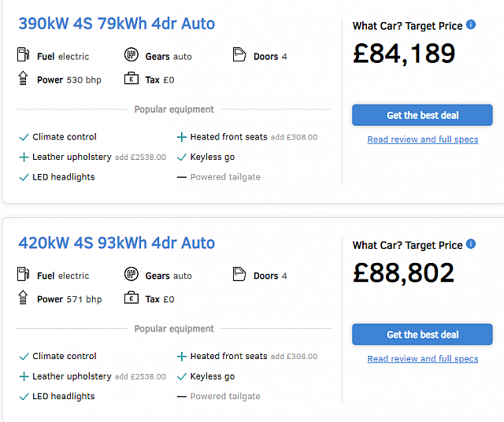Click the tax icon on the 390kW listing
Image resolution: width=504 pixels, height=422 pixels.
132,78
